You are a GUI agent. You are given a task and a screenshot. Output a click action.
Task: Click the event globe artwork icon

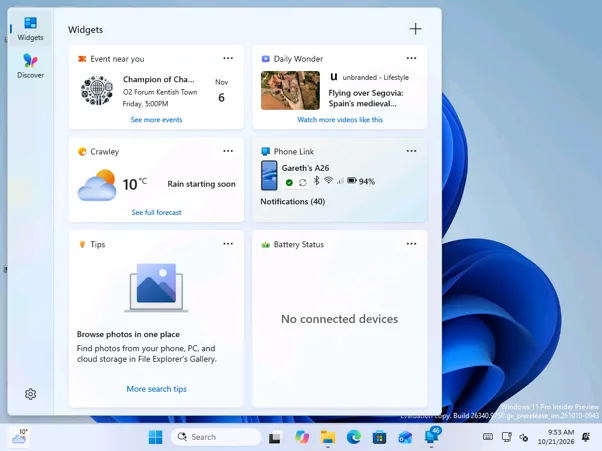pos(97,90)
